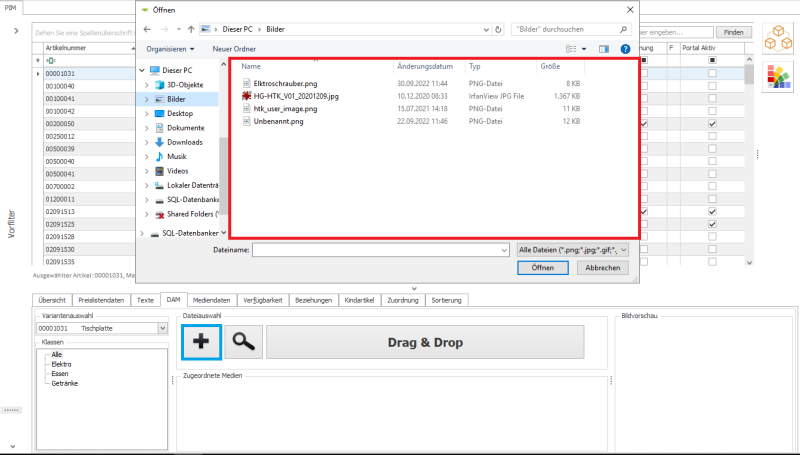Click the blue help question mark icon
Screen dimensions: 800x455
pyautogui.click(x=625, y=48)
